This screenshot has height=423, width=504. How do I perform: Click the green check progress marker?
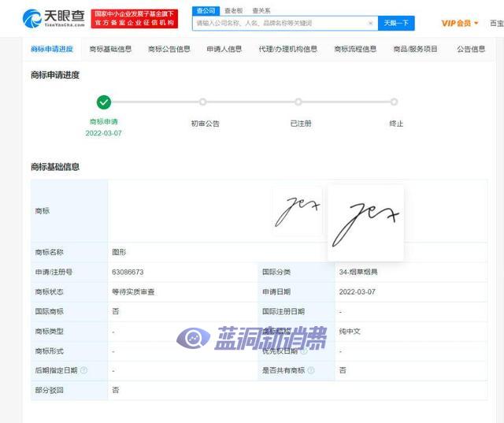tap(104, 102)
